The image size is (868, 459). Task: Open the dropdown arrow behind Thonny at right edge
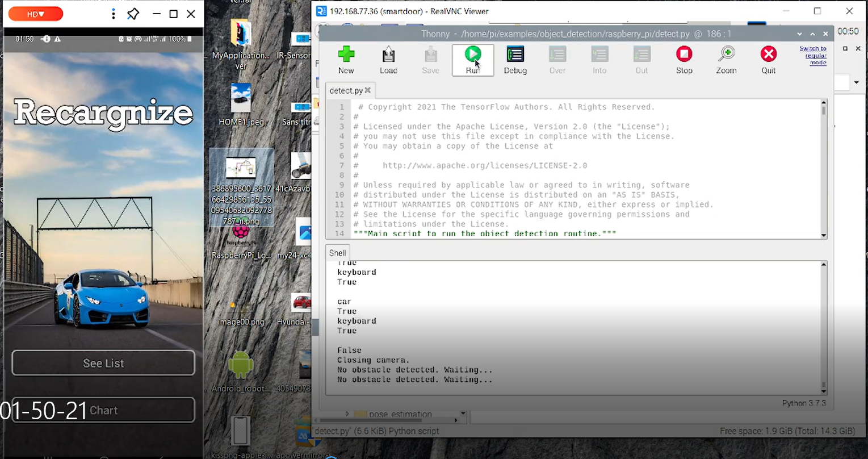[856, 83]
